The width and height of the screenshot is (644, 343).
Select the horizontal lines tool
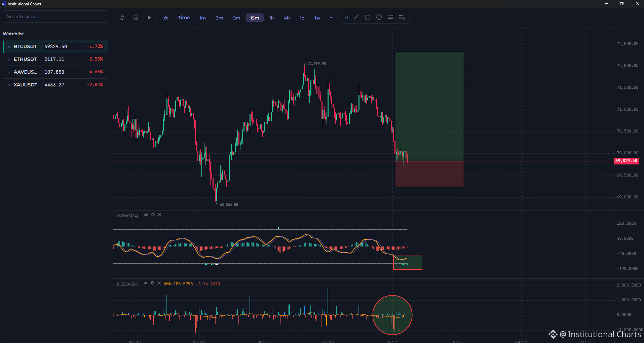[x=390, y=17]
